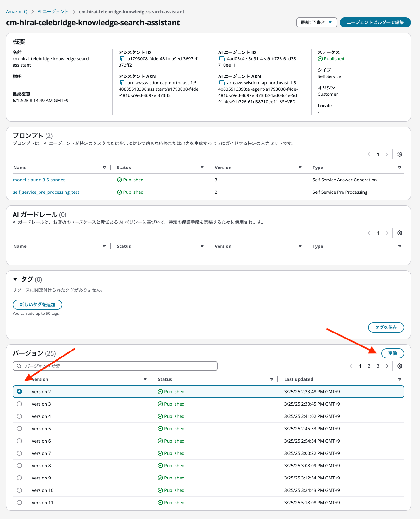Click the 削除 button for versions
Viewport: 420px width, 519px height.
pos(393,353)
